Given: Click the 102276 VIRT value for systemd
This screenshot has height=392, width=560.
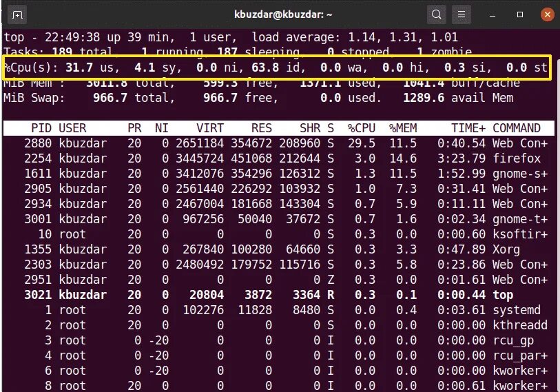Looking at the screenshot, I should point(203,310).
